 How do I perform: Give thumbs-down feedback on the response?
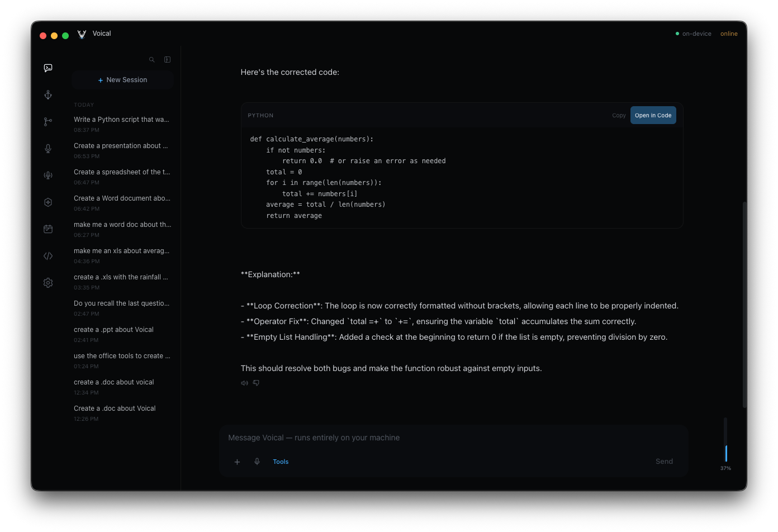click(x=256, y=383)
